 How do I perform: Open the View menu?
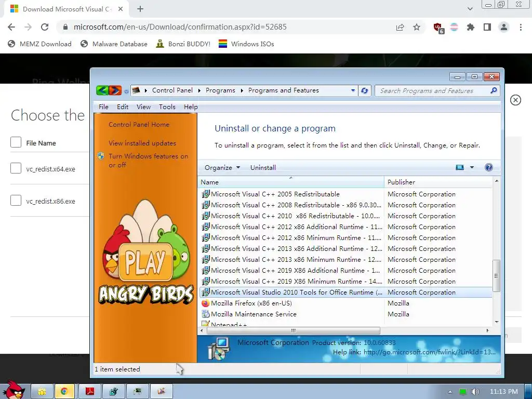pos(143,107)
